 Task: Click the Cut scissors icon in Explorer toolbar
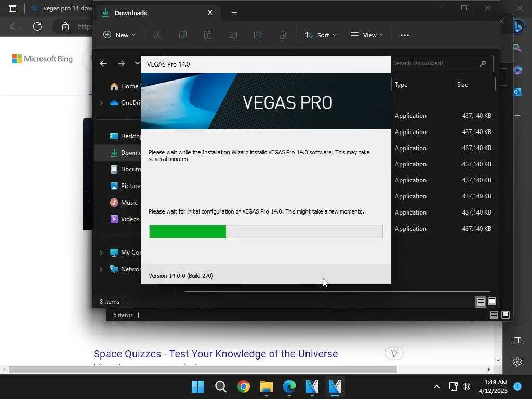click(158, 35)
